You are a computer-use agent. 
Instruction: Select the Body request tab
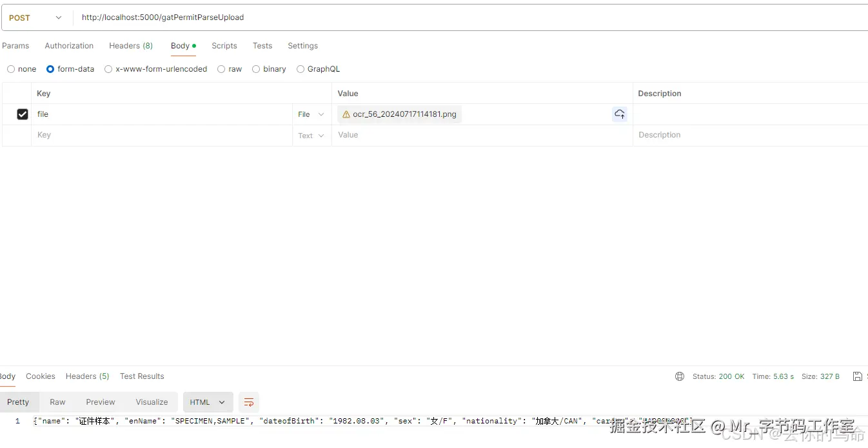click(x=183, y=46)
